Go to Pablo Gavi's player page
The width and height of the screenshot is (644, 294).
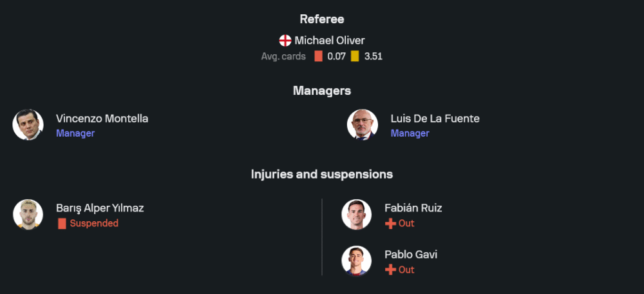click(x=411, y=255)
